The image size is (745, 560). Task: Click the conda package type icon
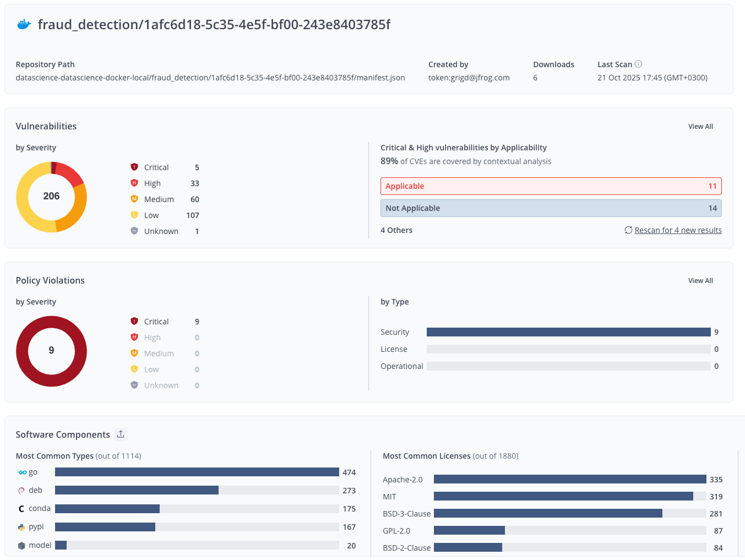point(21,509)
